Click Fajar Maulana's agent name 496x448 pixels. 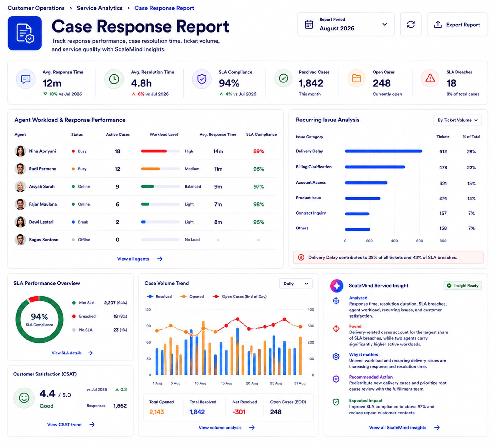click(43, 204)
